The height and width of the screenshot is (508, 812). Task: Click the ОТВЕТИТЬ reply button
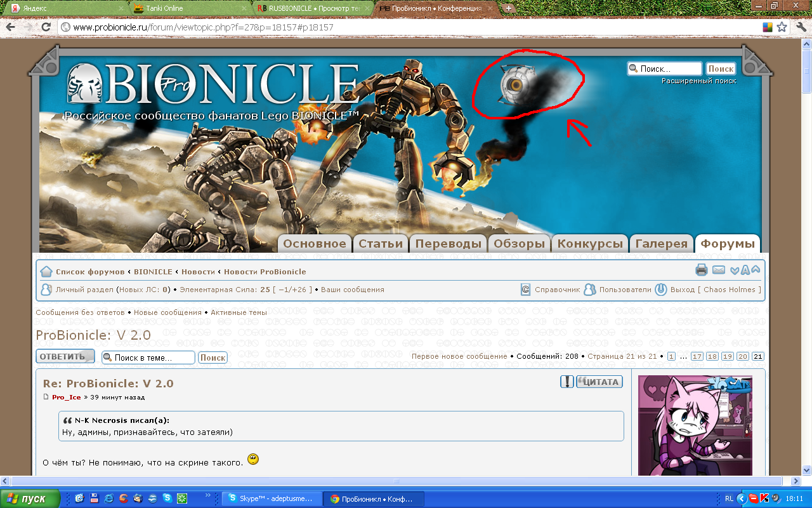click(65, 357)
